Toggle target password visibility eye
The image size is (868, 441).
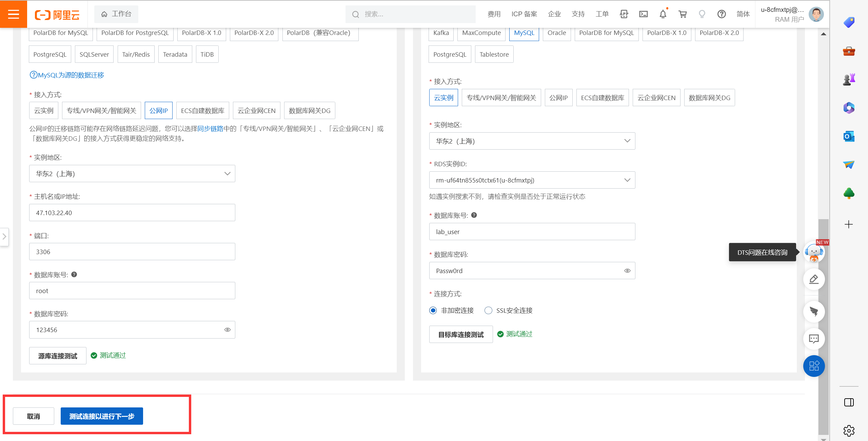point(628,271)
